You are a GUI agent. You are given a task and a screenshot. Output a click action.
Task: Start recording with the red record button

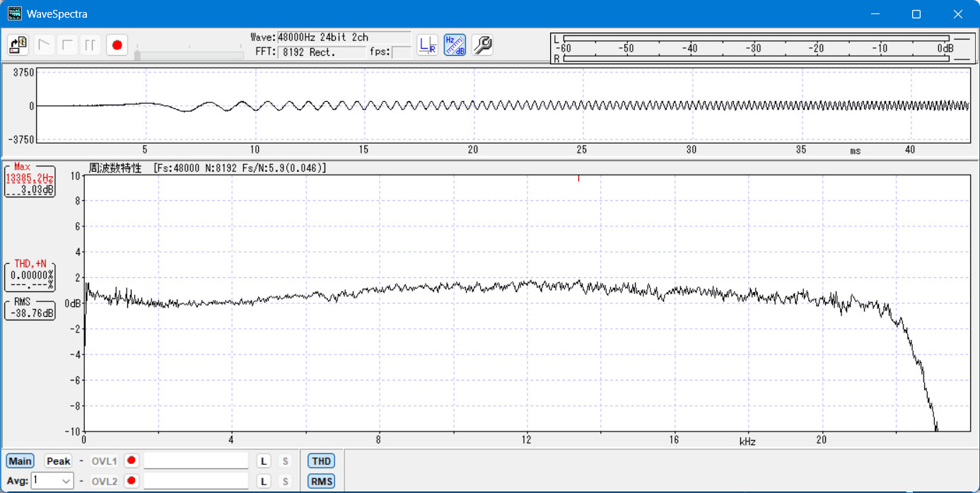117,45
